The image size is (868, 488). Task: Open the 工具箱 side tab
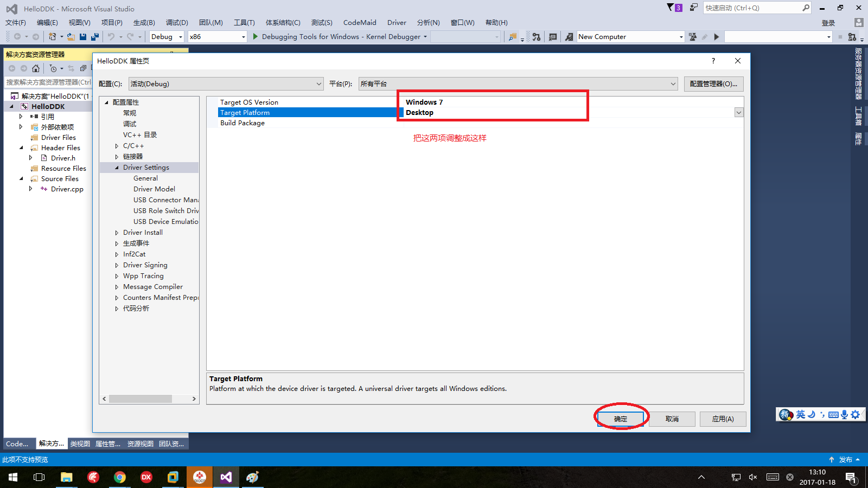tap(858, 115)
